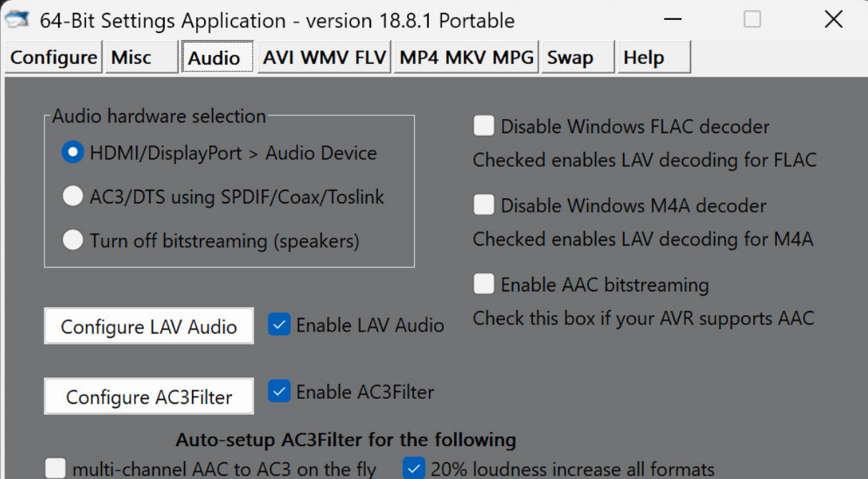
Task: Open the Configure tab
Action: click(x=53, y=57)
